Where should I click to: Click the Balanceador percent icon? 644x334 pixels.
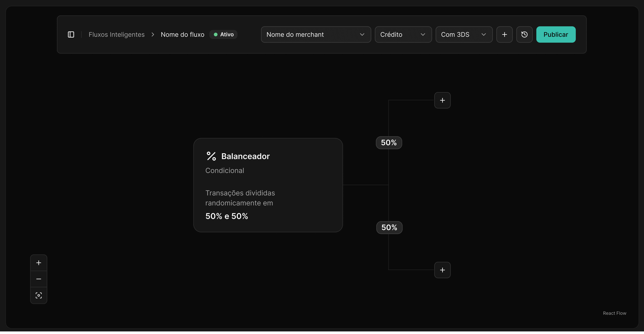tap(211, 156)
